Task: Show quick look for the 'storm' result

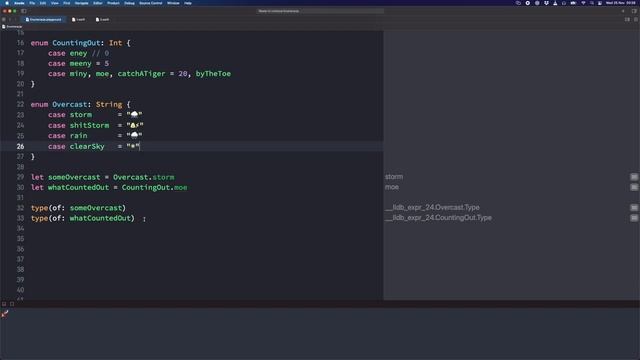Action: pos(634,177)
